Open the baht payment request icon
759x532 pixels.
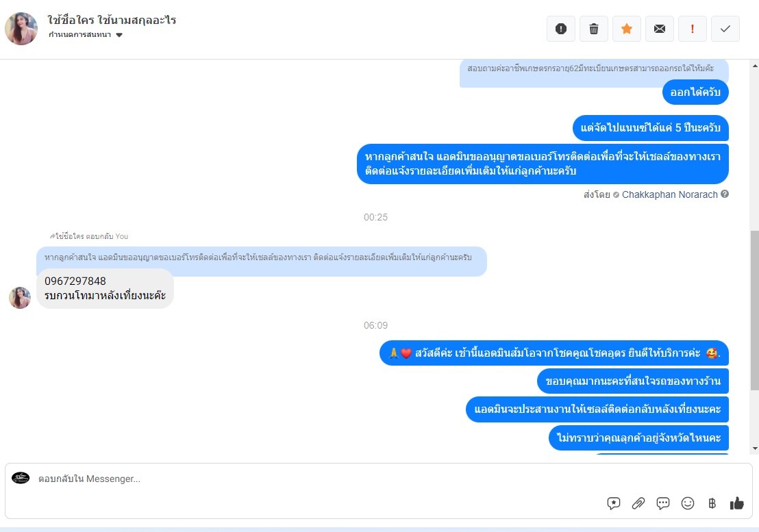(712, 503)
